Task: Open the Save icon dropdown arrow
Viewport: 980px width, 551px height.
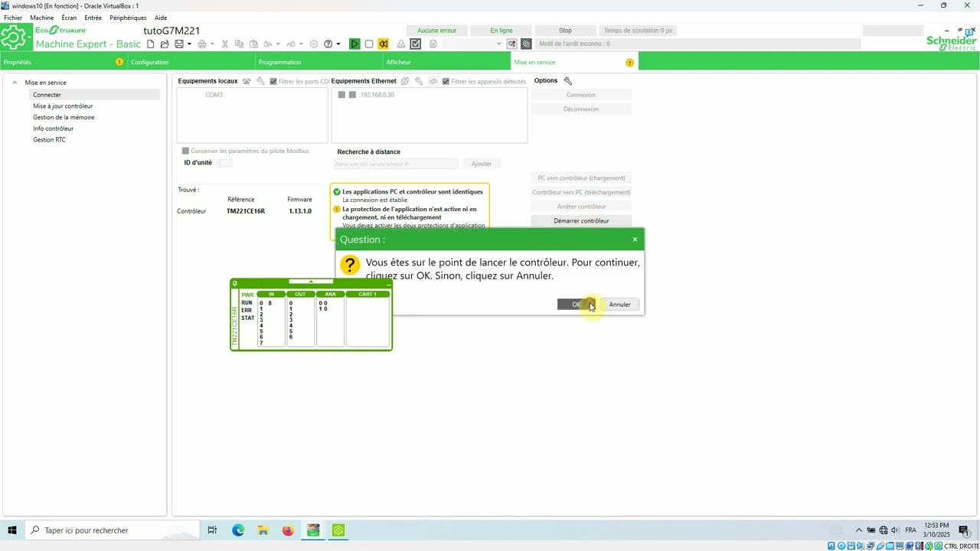Action: (x=189, y=44)
